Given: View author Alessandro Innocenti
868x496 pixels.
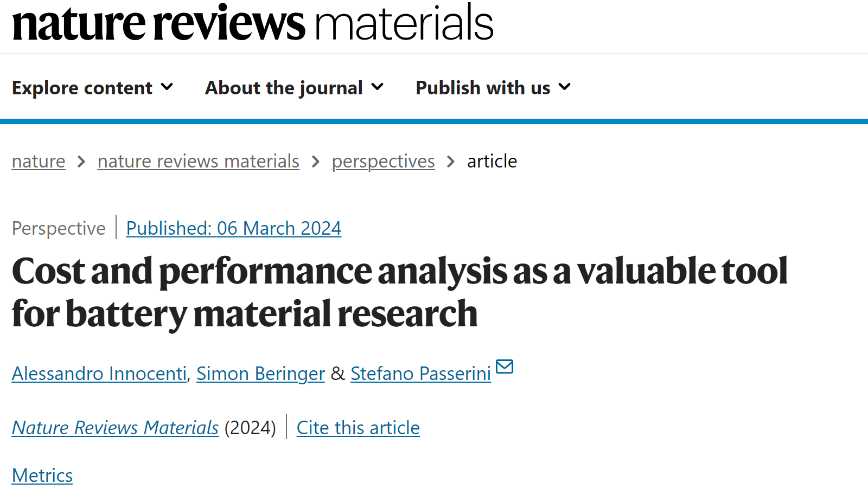Looking at the screenshot, I should (99, 373).
